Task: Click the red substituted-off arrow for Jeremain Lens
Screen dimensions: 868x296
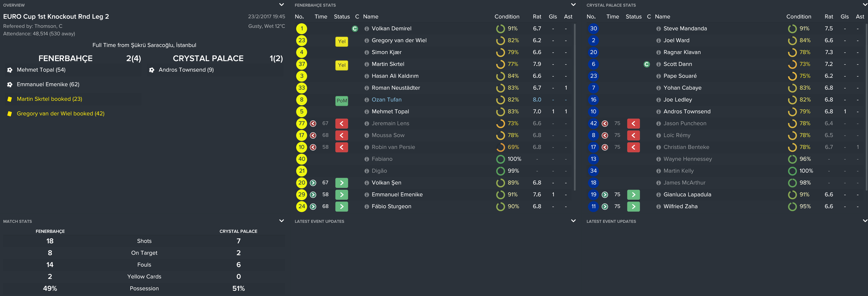Action: (x=341, y=123)
